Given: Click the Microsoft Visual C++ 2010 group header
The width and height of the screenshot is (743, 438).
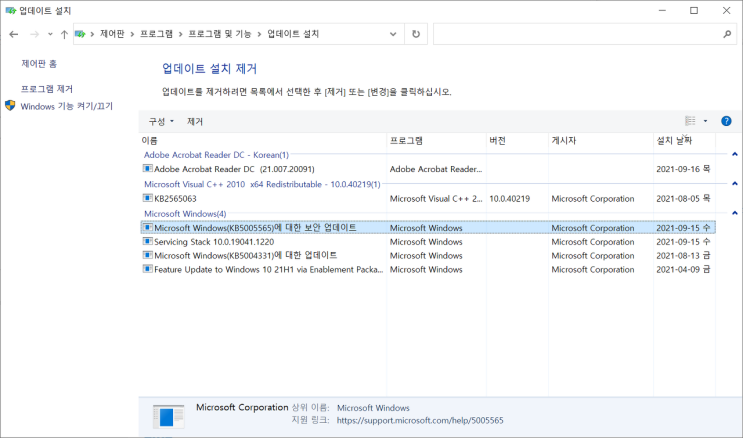Looking at the screenshot, I should click(262, 184).
